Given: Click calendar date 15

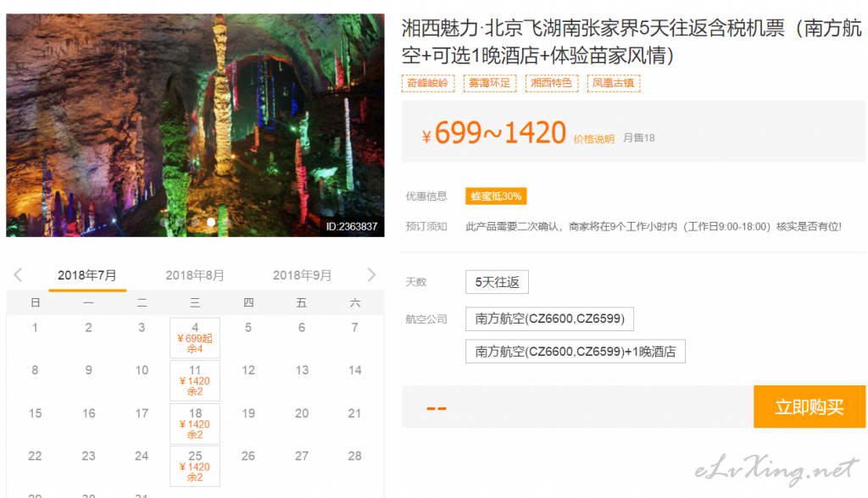Looking at the screenshot, I should point(35,413).
